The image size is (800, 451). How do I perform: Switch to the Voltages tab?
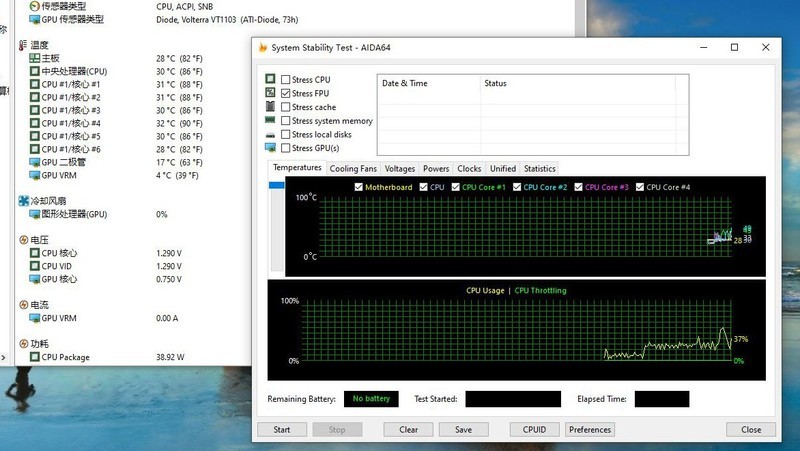(x=399, y=169)
